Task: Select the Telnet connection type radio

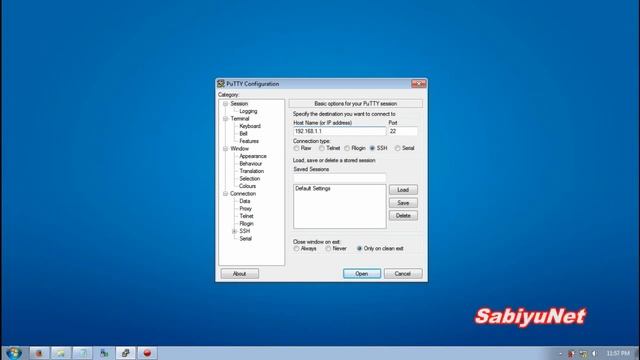Action: [x=322, y=148]
